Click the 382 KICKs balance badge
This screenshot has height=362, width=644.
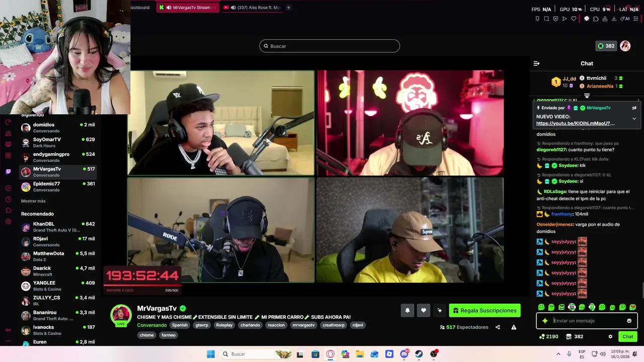(x=606, y=46)
